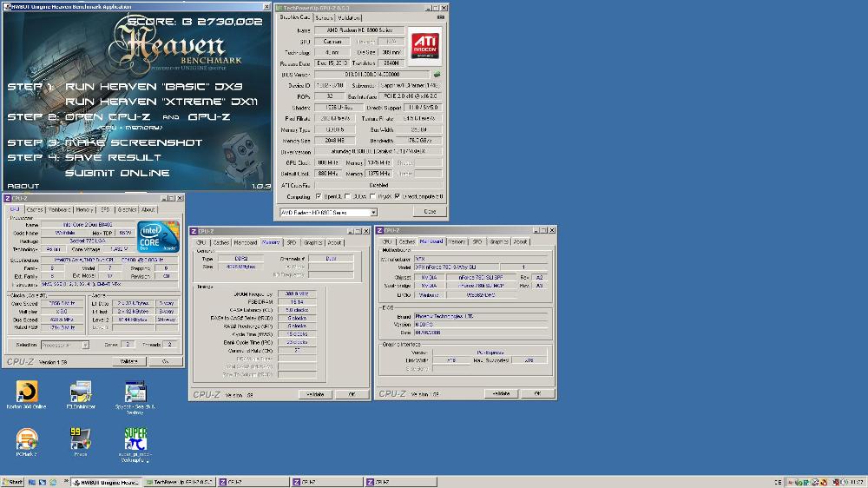Open the About tab in the CPU tab CPU-Z window

point(148,210)
